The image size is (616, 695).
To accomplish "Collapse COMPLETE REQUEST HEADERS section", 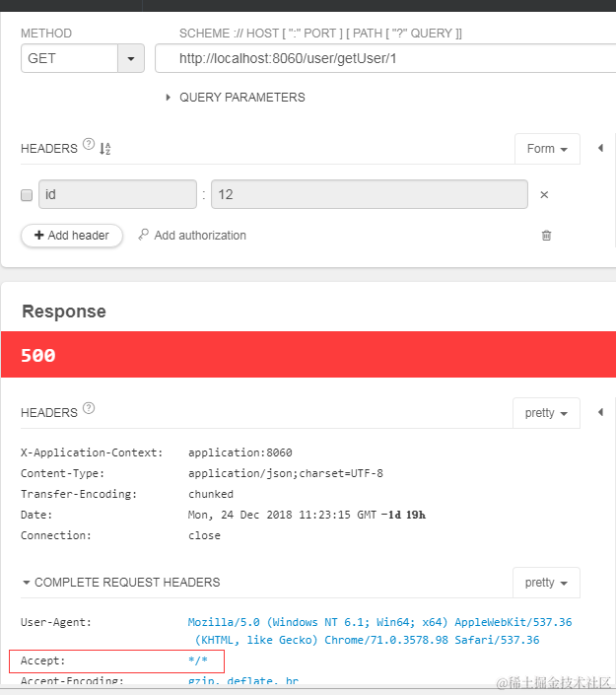I will click(x=121, y=583).
